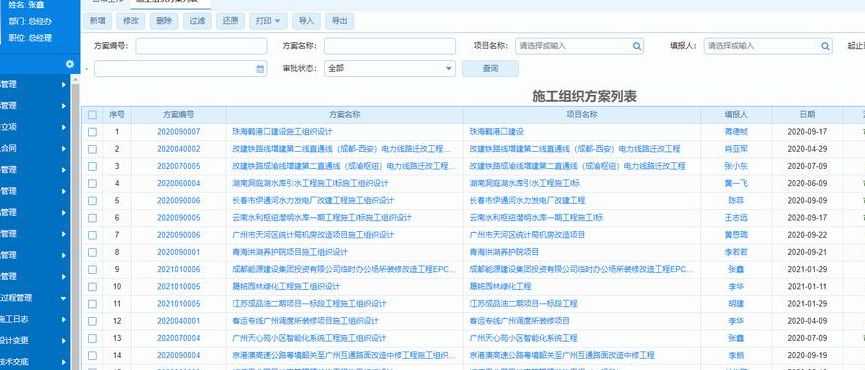This screenshot has width=865, height=370.
Task: Check the checkbox for row 5 长春市伊通河
Action: coord(92,201)
